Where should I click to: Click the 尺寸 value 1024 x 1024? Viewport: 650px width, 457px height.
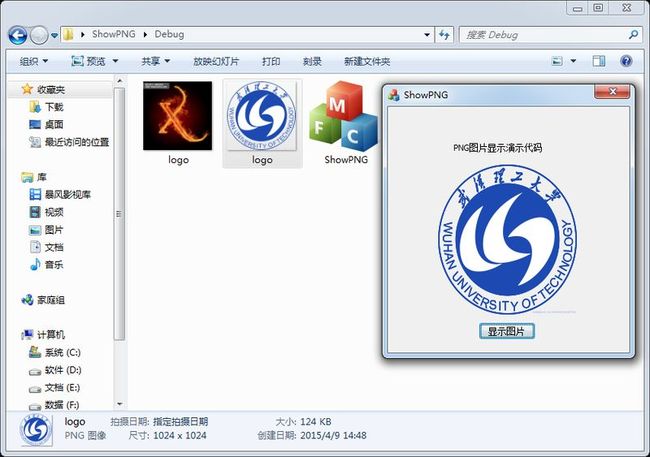[179, 435]
